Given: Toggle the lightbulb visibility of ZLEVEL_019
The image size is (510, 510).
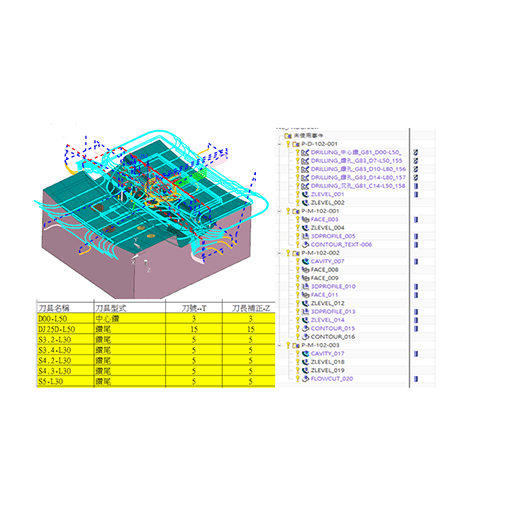Looking at the screenshot, I should click(x=298, y=370).
